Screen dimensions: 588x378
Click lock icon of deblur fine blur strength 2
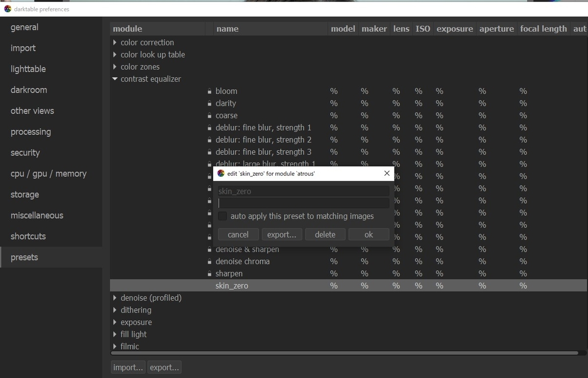tap(209, 140)
